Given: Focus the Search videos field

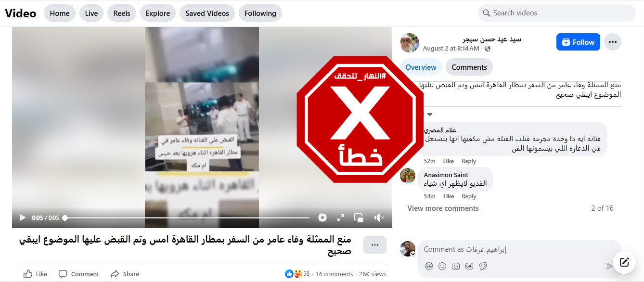Looking at the screenshot, I should 557,13.
